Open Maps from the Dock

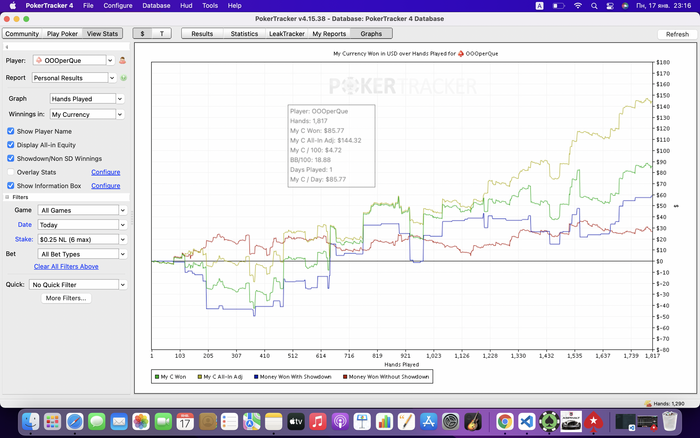pyautogui.click(x=251, y=421)
